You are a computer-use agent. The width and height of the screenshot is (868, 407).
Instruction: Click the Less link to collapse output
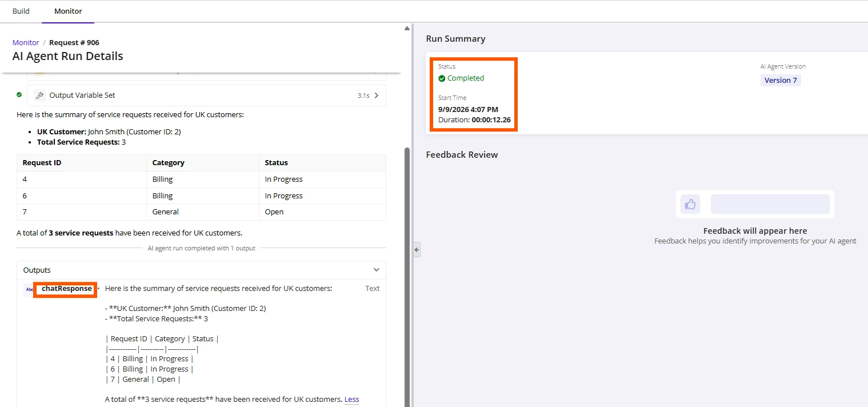pyautogui.click(x=352, y=399)
